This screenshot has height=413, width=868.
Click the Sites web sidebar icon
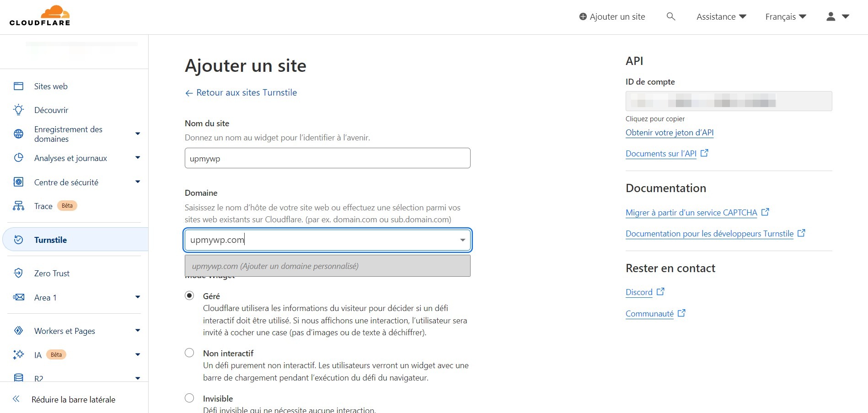coord(18,86)
